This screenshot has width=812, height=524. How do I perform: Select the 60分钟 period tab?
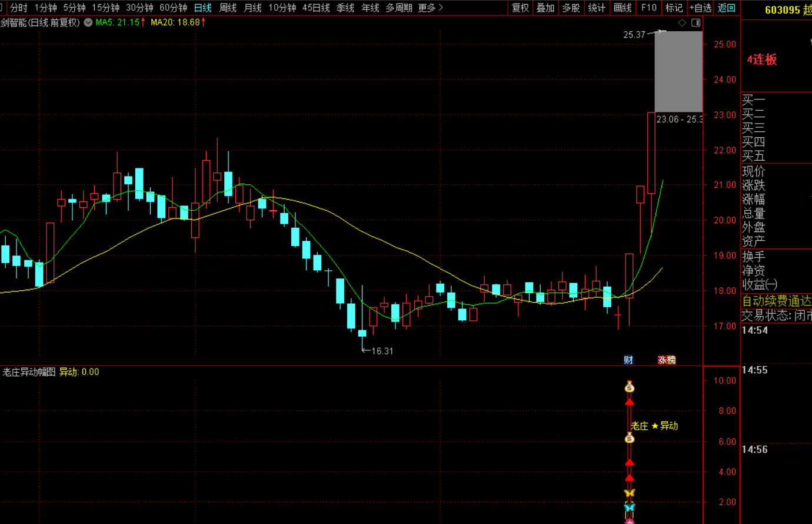pos(173,8)
